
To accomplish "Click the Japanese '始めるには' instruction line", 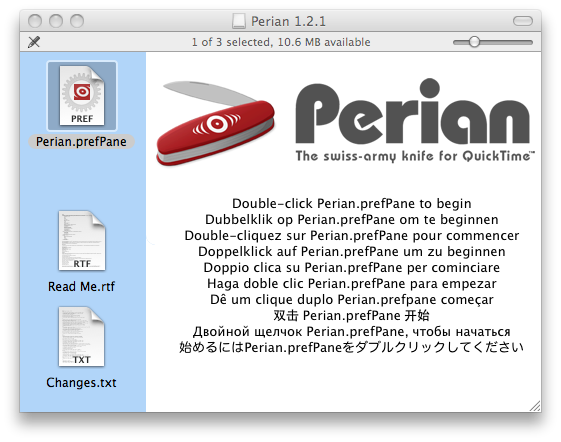I will pyautogui.click(x=351, y=347).
